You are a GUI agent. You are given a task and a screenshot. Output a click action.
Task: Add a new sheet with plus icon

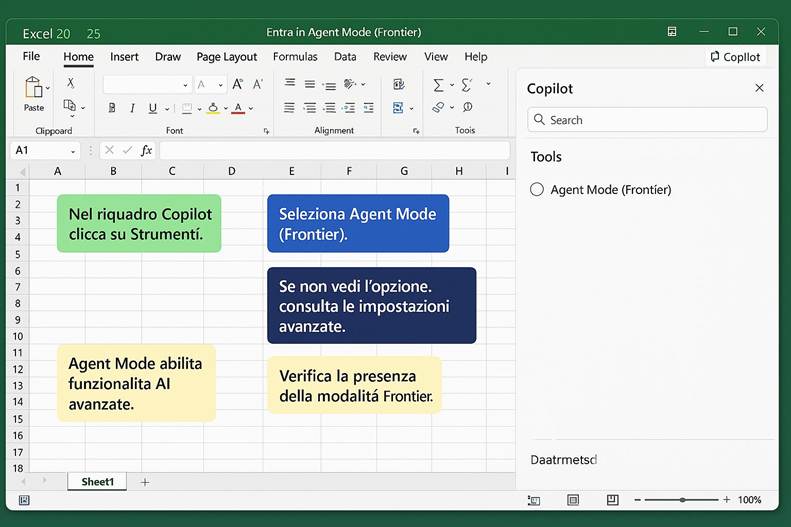click(145, 482)
